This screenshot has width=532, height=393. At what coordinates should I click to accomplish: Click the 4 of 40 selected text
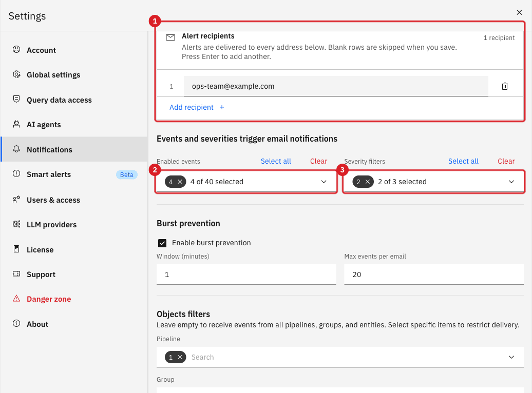point(217,182)
